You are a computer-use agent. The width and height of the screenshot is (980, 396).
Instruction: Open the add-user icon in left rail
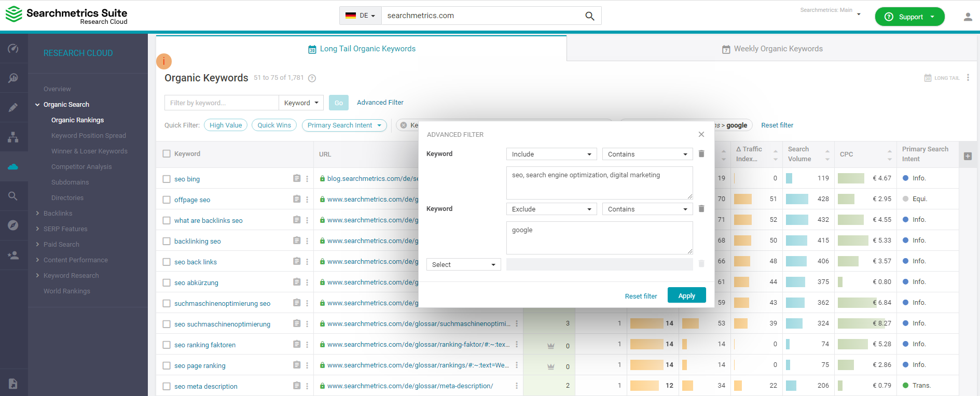coord(13,255)
